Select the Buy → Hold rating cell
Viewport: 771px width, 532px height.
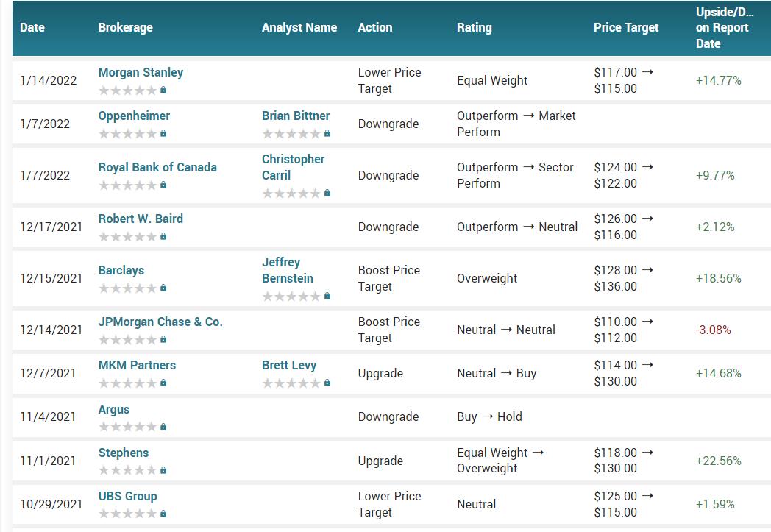[489, 417]
